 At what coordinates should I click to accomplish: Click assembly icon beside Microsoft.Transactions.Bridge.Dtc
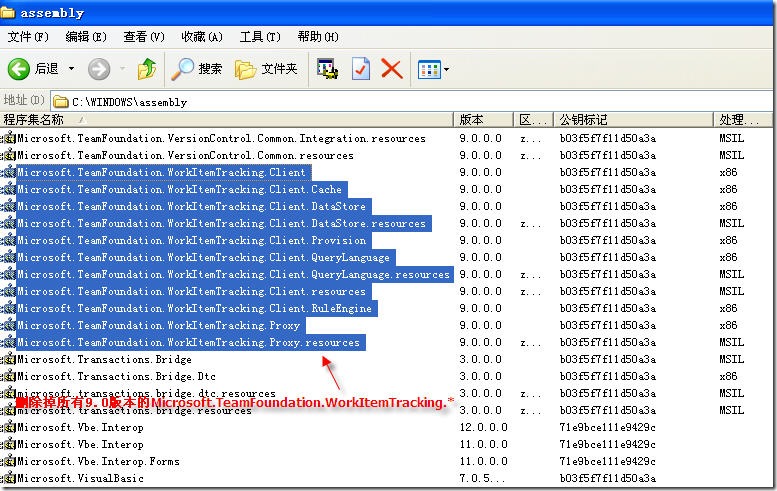[x=8, y=377]
